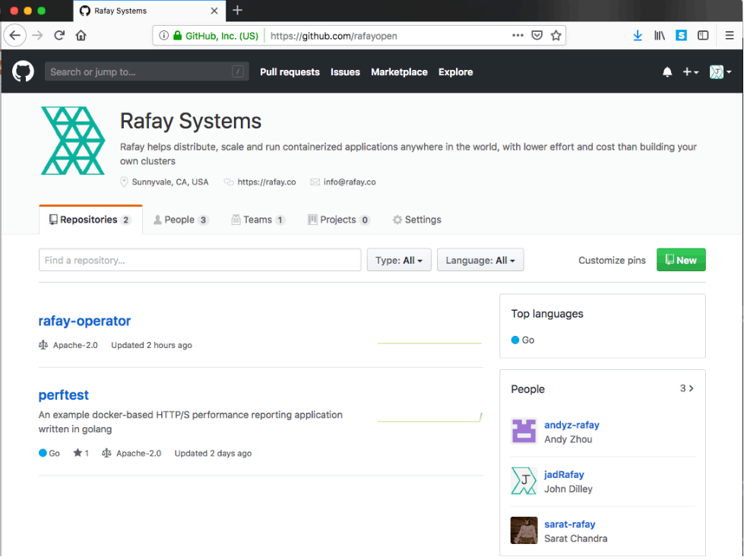
Task: Switch to the Teams tab
Action: pos(258,220)
